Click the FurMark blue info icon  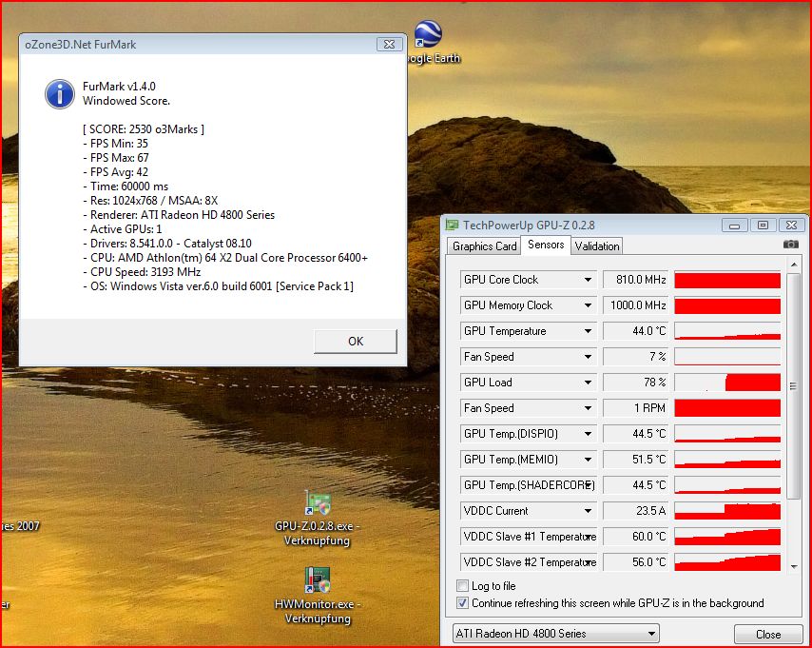click(60, 94)
